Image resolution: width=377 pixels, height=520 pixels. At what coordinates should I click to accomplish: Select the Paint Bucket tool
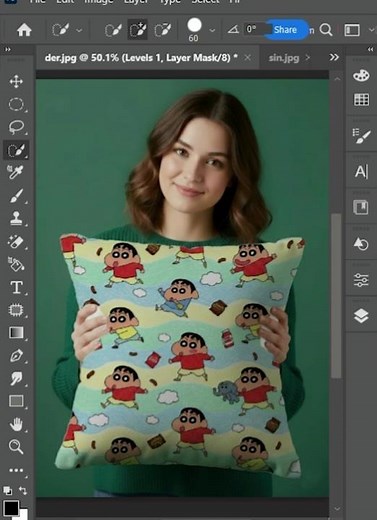[16, 264]
